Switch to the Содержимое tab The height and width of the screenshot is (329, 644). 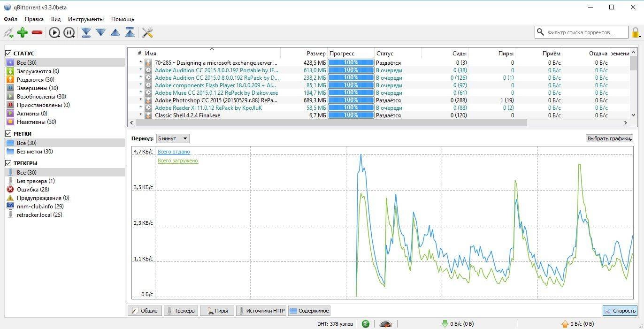(x=309, y=311)
